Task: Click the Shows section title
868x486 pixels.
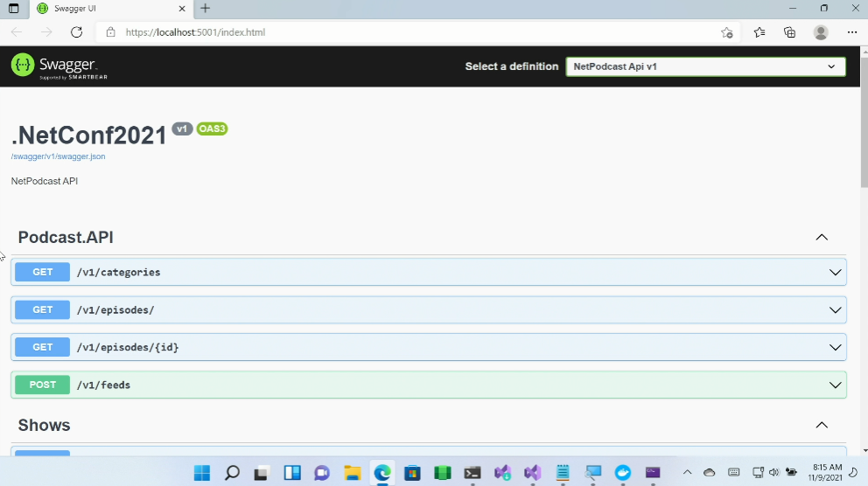Action: click(x=45, y=425)
